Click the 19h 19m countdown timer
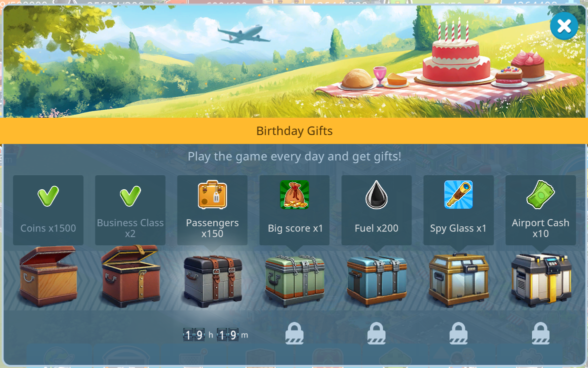 (x=215, y=334)
